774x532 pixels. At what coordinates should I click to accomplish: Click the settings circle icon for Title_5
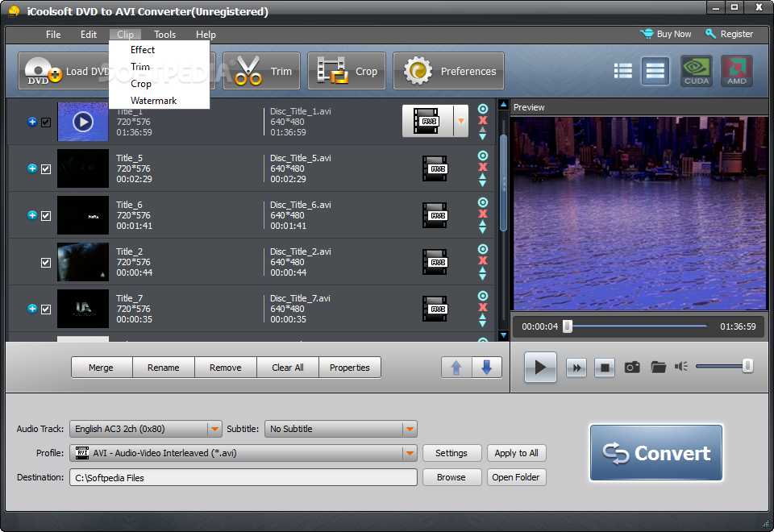pyautogui.click(x=483, y=156)
